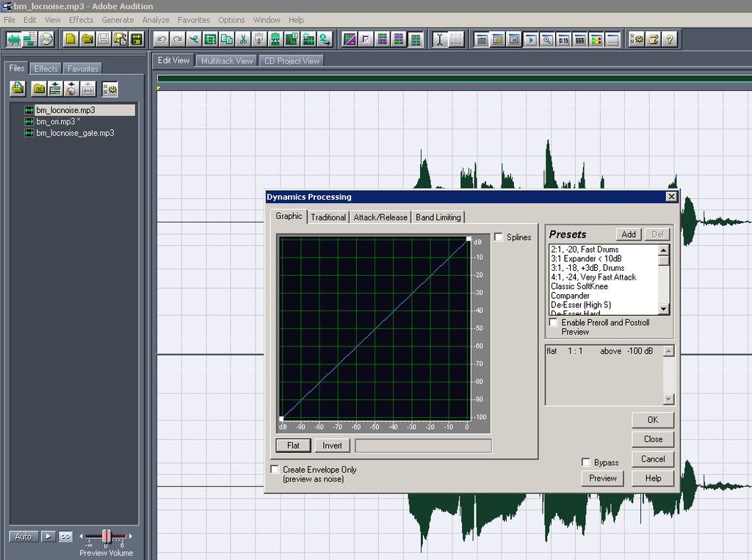Check Create Envelope Only option

275,470
